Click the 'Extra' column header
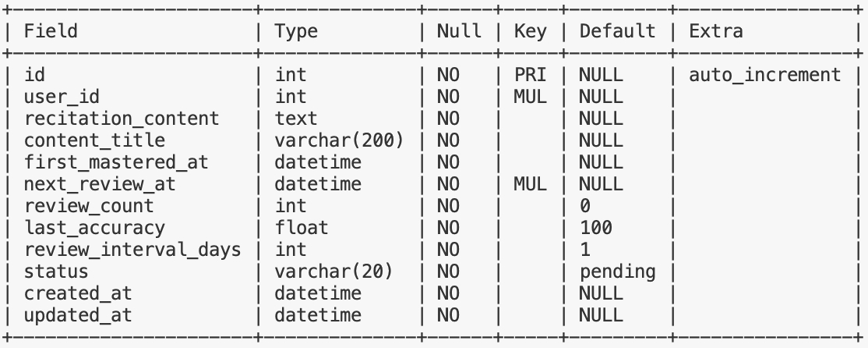The image size is (868, 348). click(x=716, y=31)
